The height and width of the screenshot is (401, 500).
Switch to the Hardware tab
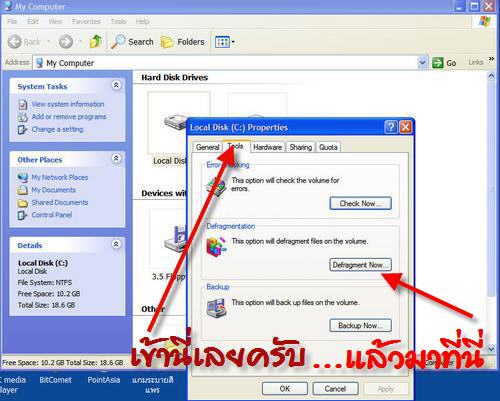click(267, 147)
